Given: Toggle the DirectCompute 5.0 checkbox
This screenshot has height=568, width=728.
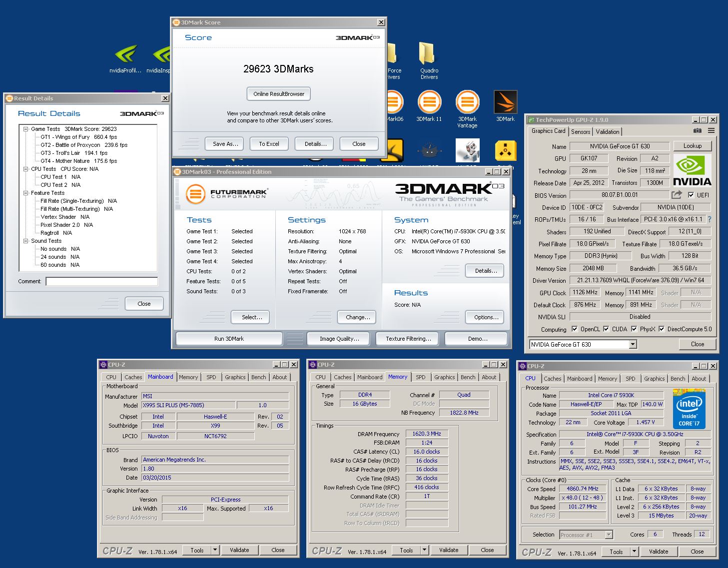Looking at the screenshot, I should tap(662, 329).
